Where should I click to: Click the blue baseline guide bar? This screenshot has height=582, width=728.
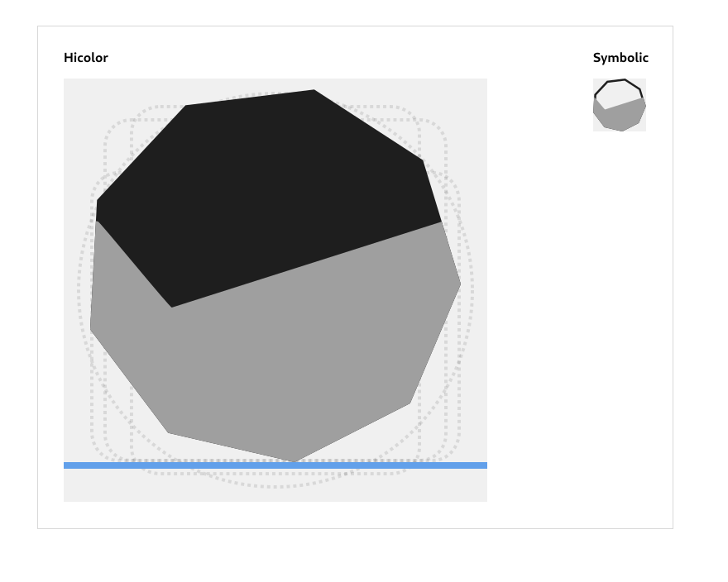coord(275,465)
